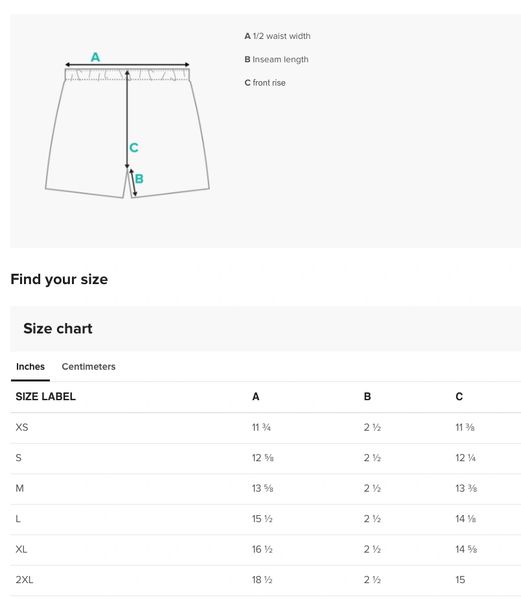
Task: Select the Inches tab
Action: [x=30, y=366]
